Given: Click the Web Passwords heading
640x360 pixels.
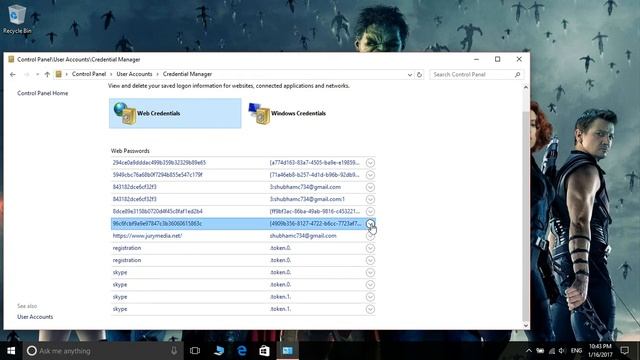Looking at the screenshot, I should 130,151.
